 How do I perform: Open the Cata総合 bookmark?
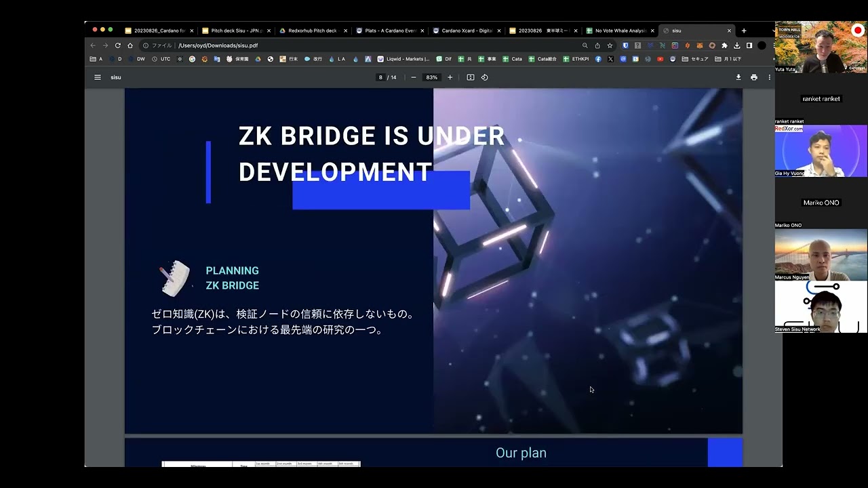pos(542,59)
